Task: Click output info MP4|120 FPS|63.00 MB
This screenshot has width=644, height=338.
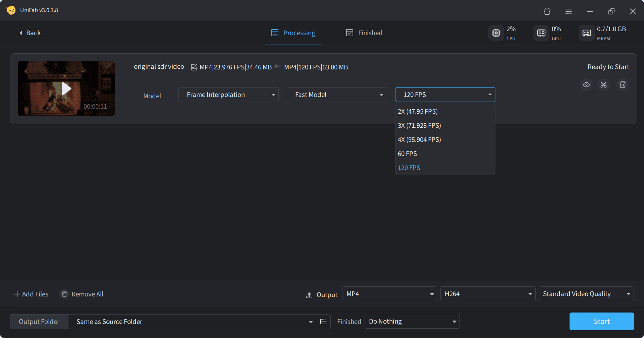Action: (316, 67)
